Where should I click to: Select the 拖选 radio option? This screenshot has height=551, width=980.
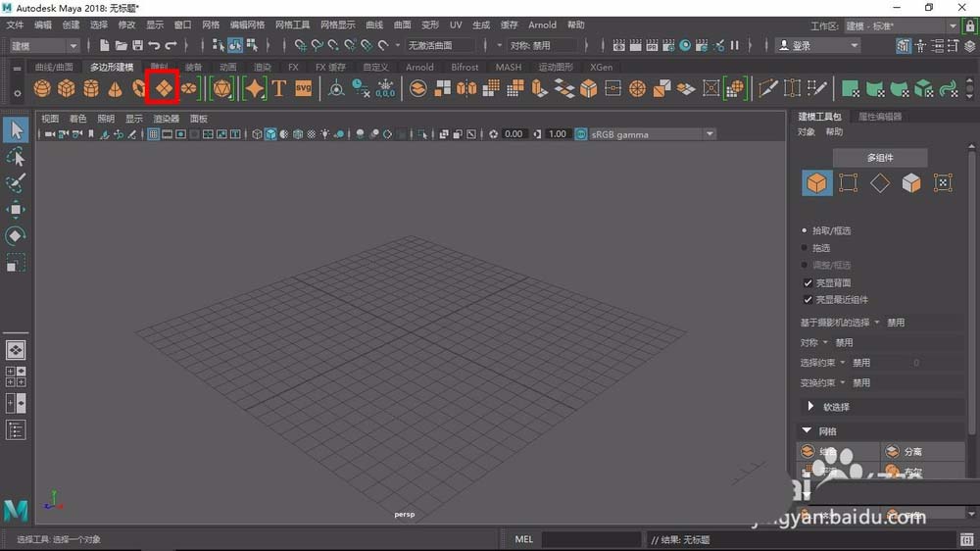click(806, 248)
